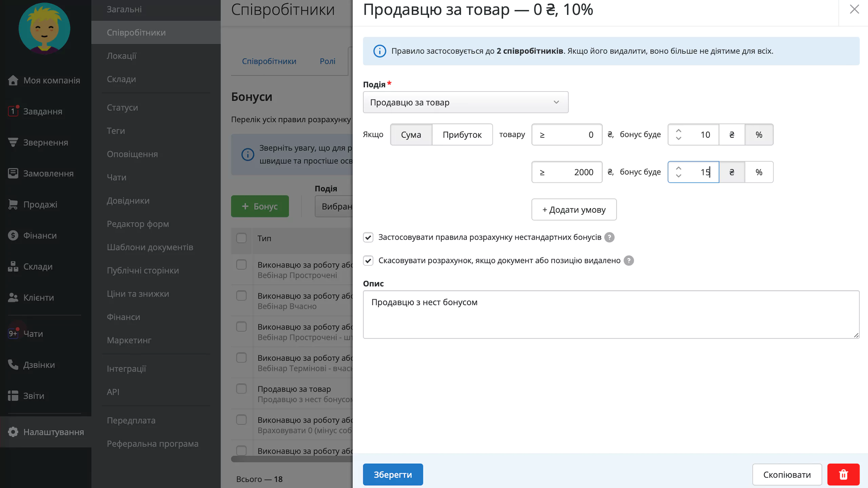Close the bonus rule panel

pyautogui.click(x=854, y=9)
